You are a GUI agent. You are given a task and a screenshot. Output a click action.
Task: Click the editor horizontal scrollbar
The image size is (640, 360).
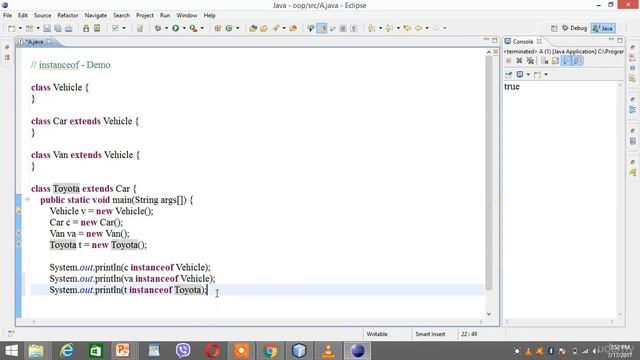257,322
